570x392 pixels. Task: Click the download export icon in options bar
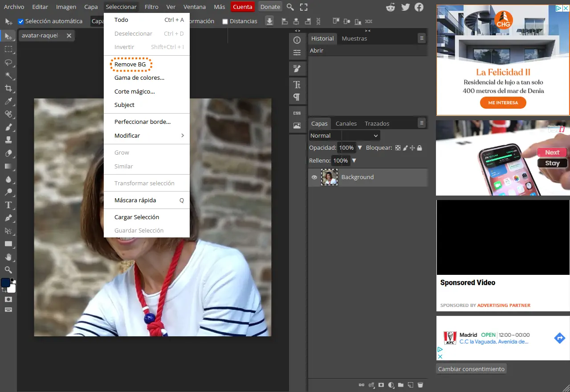pyautogui.click(x=269, y=21)
